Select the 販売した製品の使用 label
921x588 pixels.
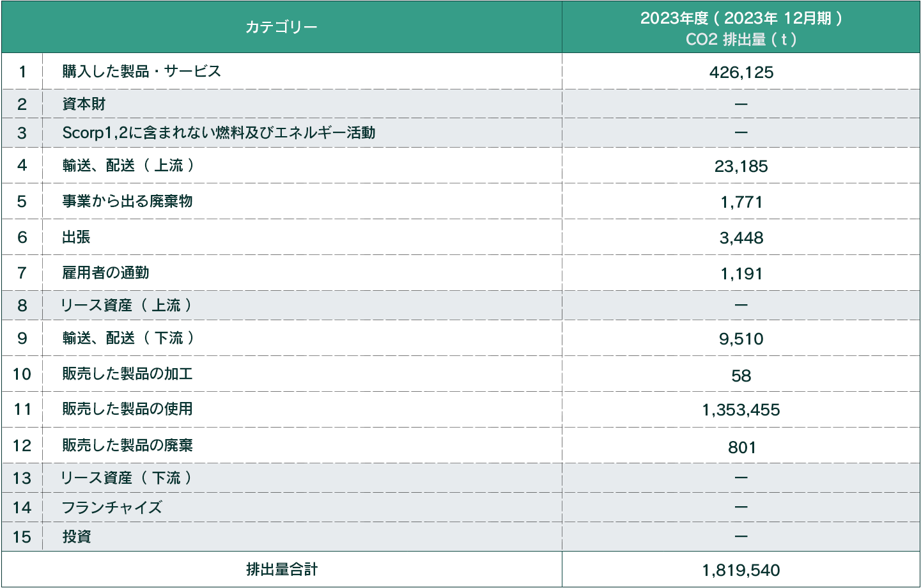click(x=127, y=409)
